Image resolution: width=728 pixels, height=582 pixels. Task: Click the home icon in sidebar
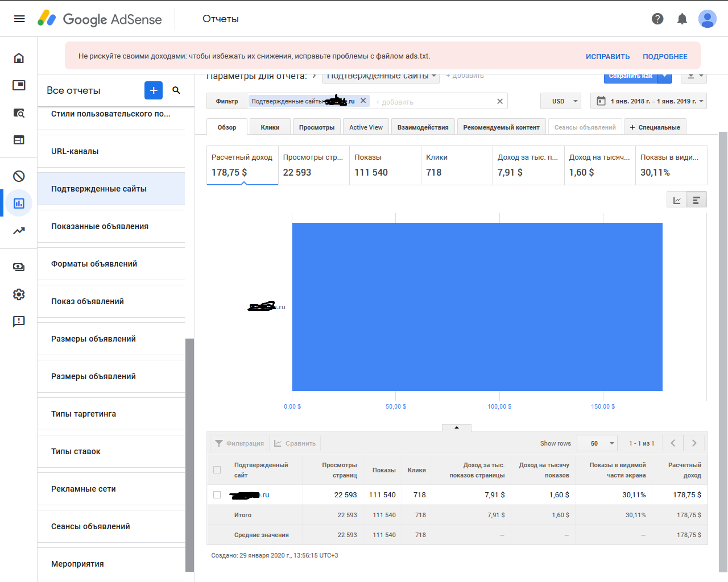19,58
